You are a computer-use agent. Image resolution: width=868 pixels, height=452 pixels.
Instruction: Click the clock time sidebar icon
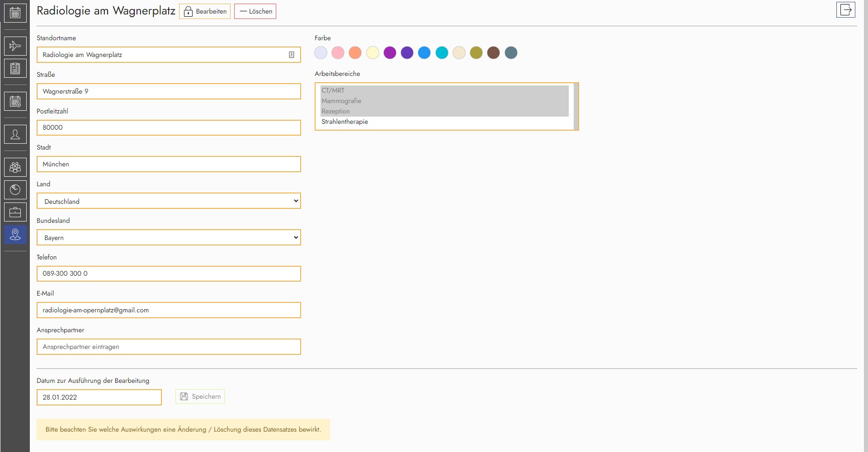click(15, 190)
